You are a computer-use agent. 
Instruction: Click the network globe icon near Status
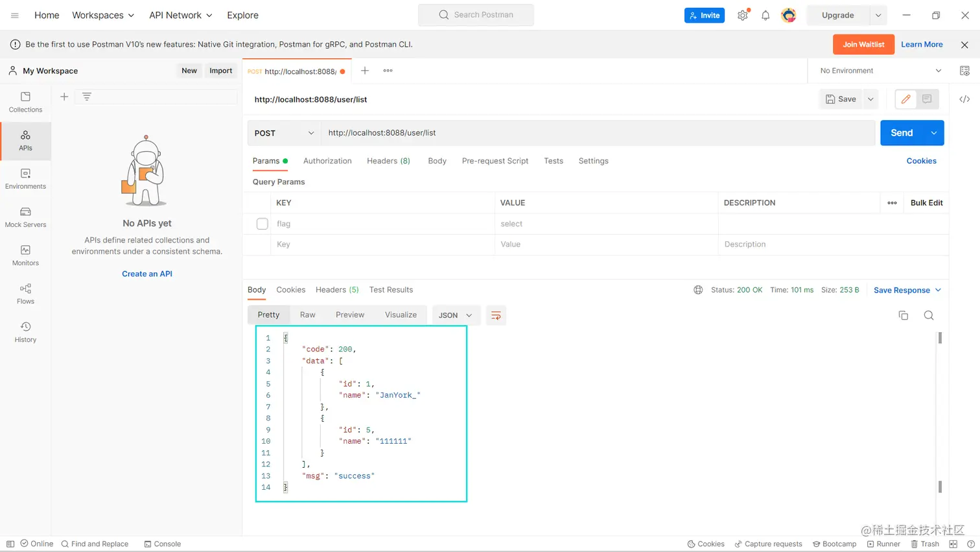tap(698, 290)
